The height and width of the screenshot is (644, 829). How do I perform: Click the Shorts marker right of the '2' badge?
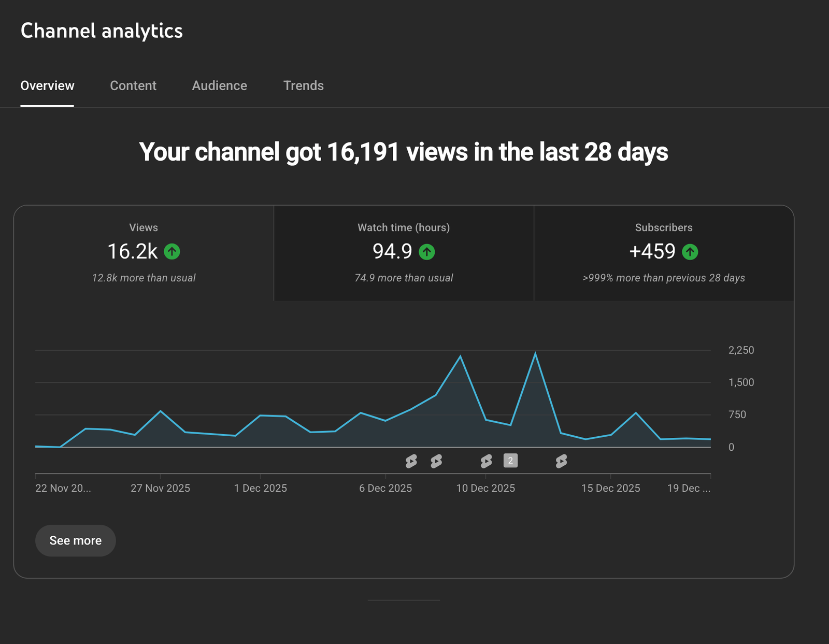pos(561,461)
